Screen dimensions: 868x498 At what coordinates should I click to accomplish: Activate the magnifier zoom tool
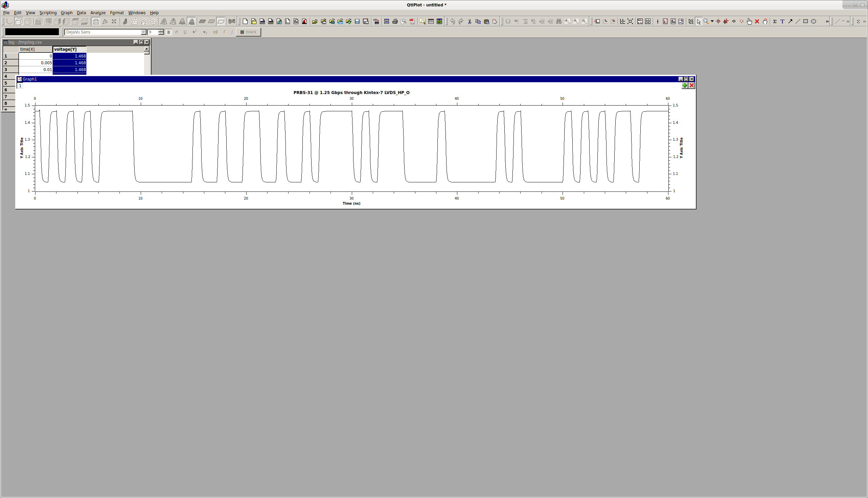coord(706,22)
